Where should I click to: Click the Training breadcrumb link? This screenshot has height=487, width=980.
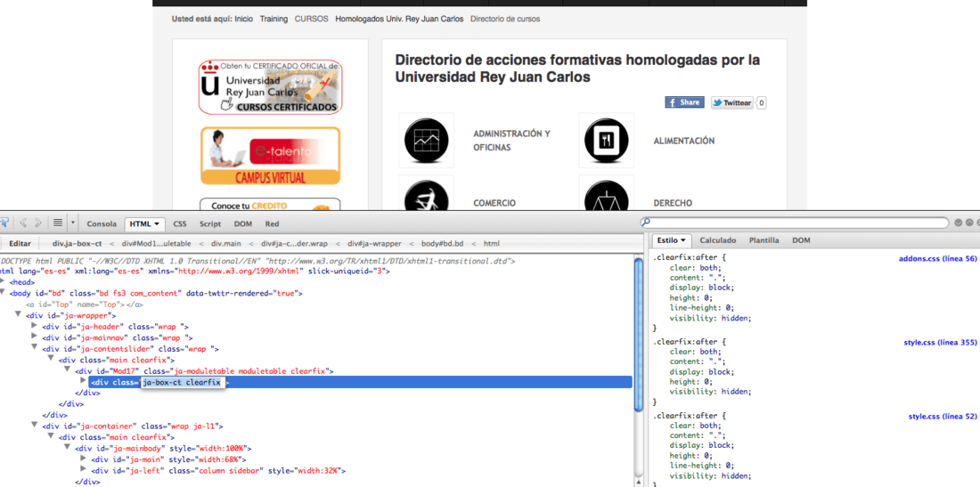tap(274, 20)
